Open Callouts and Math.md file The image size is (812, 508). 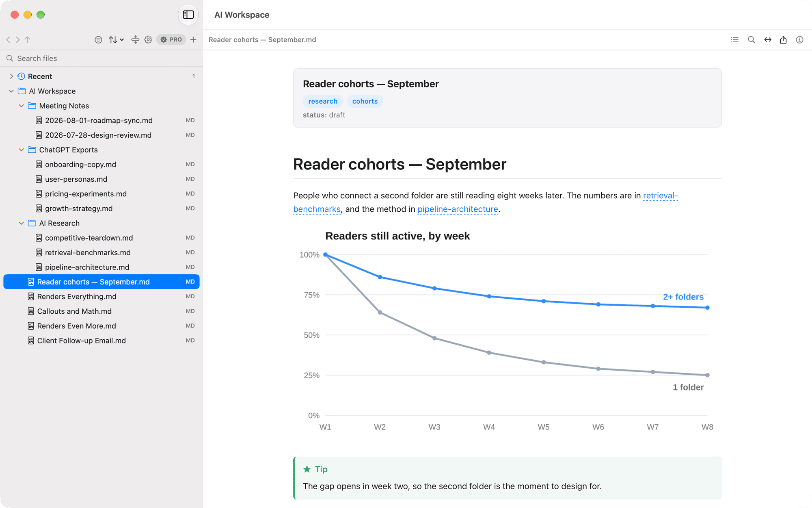click(x=101, y=311)
